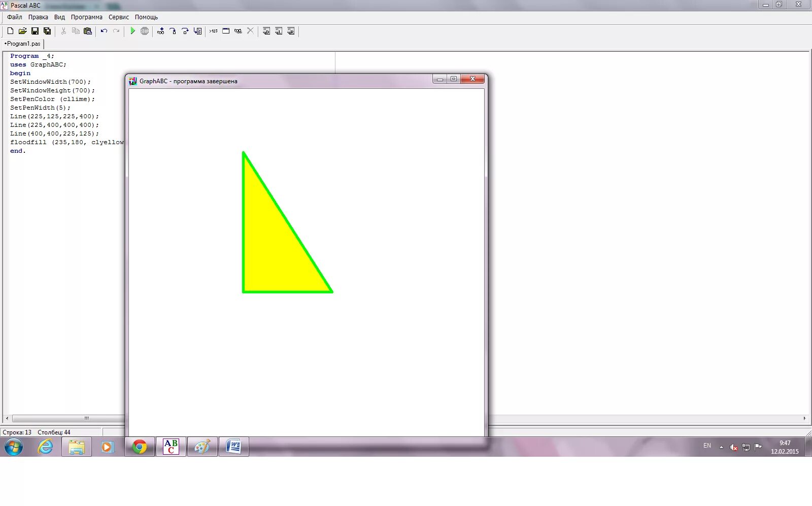Image resolution: width=812 pixels, height=506 pixels.
Task: Create a new file with the blank page icon
Action: click(10, 31)
